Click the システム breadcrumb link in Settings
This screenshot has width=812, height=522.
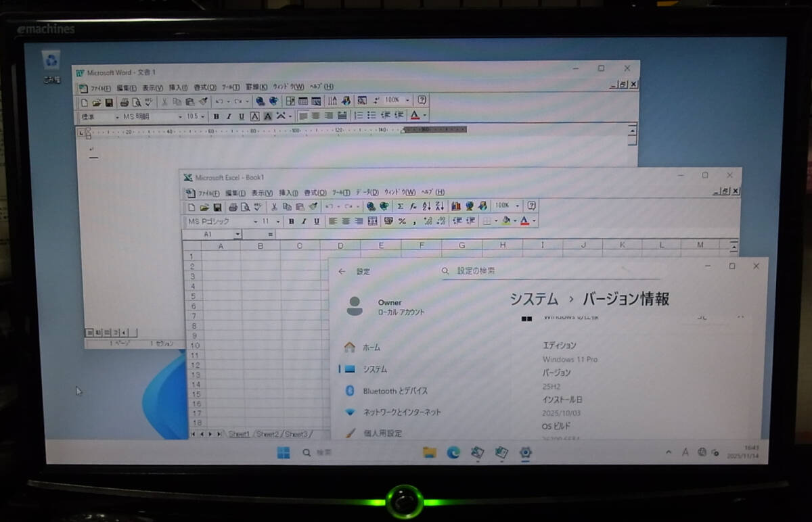click(533, 299)
